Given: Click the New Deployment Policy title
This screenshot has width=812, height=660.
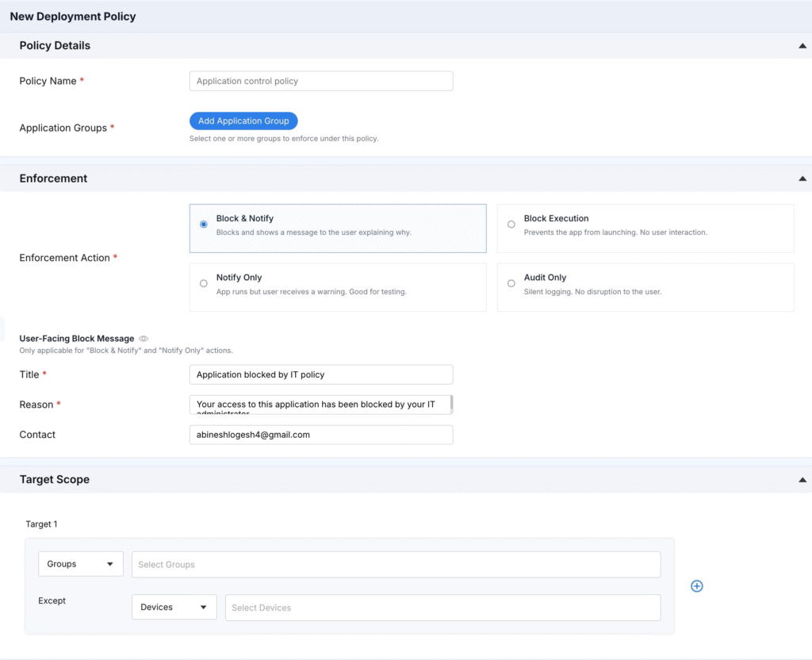Looking at the screenshot, I should (72, 16).
